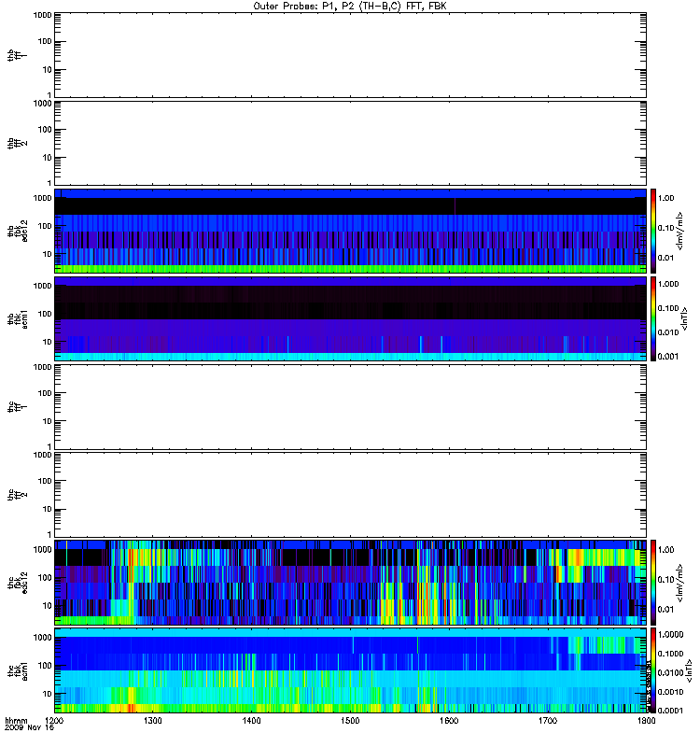Click the 1 y-axis tick of thc fff 2

[x=49, y=534]
